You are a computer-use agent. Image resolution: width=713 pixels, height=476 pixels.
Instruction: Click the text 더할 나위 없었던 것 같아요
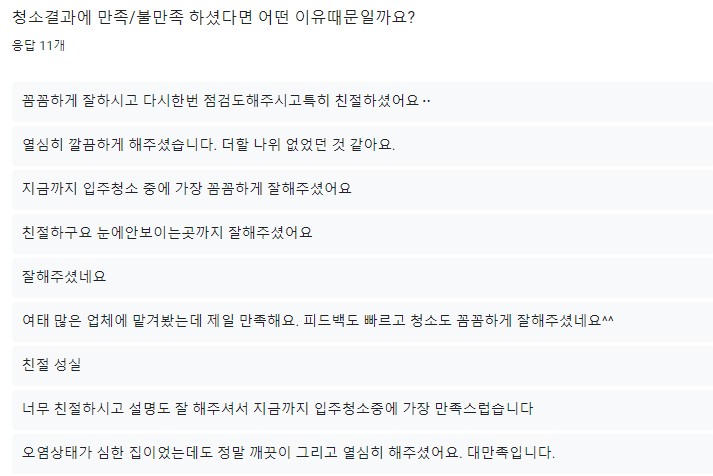308,145
